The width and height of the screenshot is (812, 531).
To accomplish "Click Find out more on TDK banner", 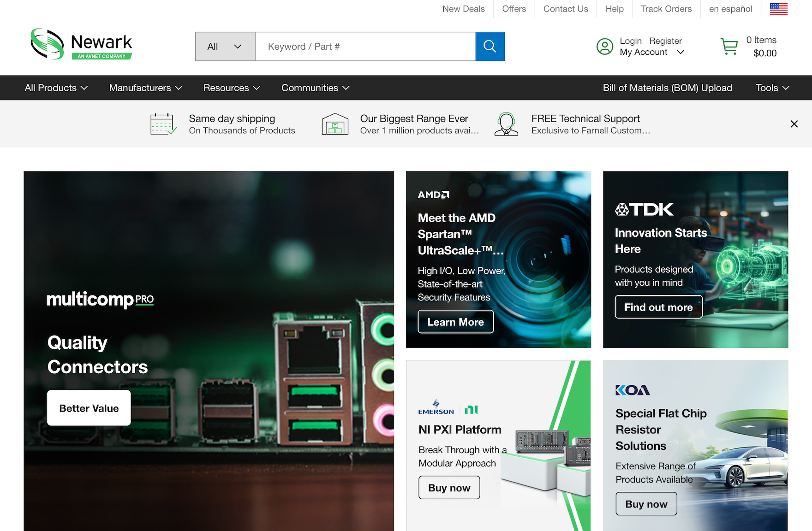I will click(658, 307).
